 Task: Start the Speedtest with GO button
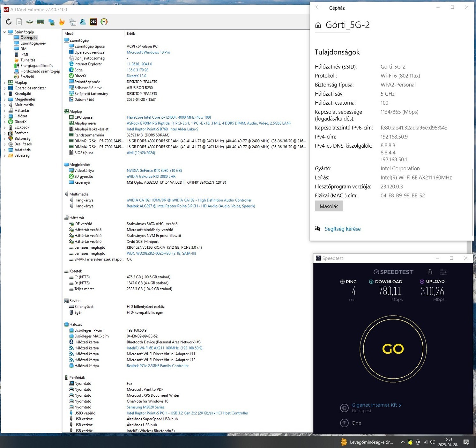click(x=393, y=349)
